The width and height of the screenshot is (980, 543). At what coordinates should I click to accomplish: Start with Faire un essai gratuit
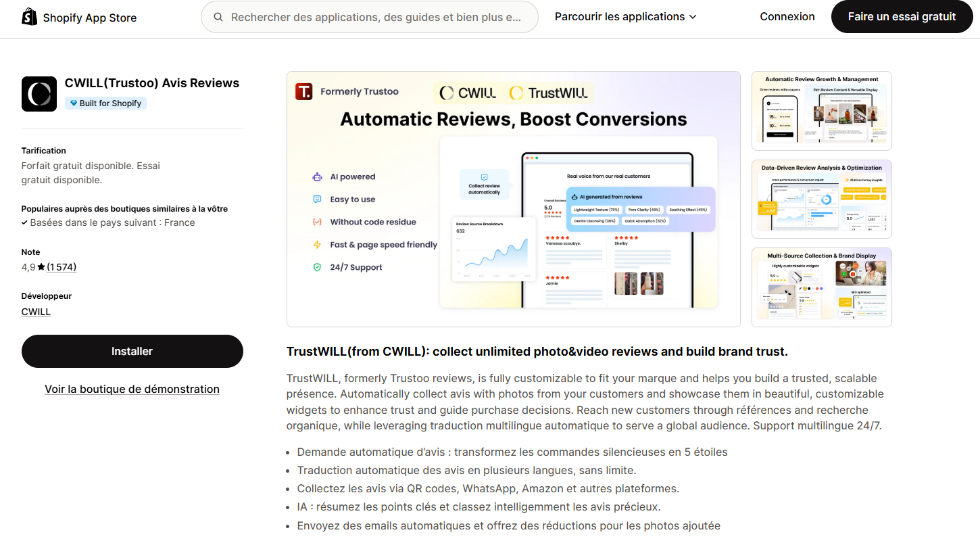(x=902, y=17)
